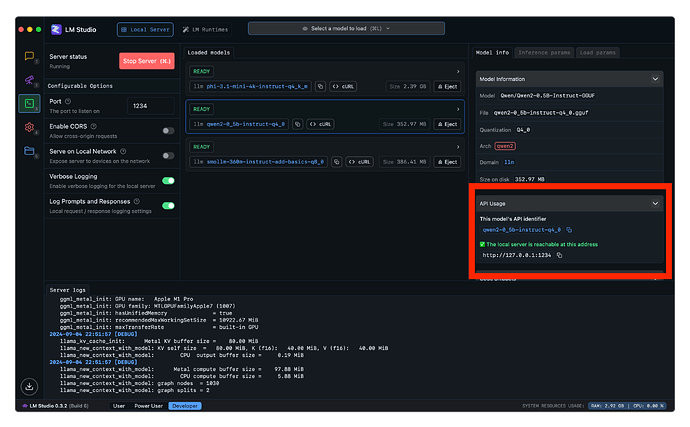
Task: Show help for Log Prompts and Responses
Action: coord(137,202)
